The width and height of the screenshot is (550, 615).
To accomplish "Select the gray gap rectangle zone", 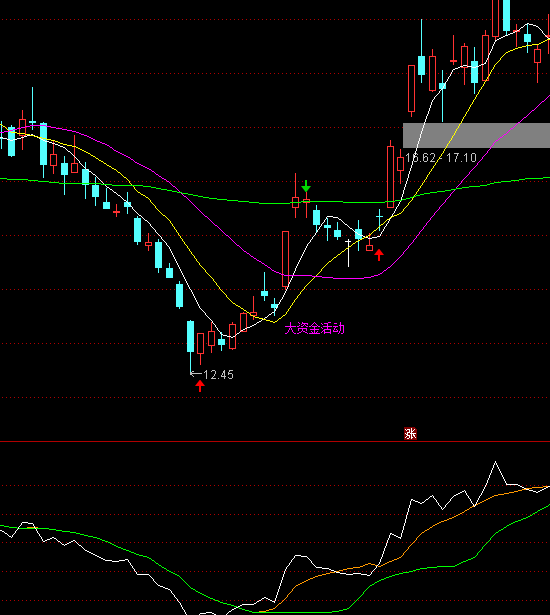I will (476, 135).
